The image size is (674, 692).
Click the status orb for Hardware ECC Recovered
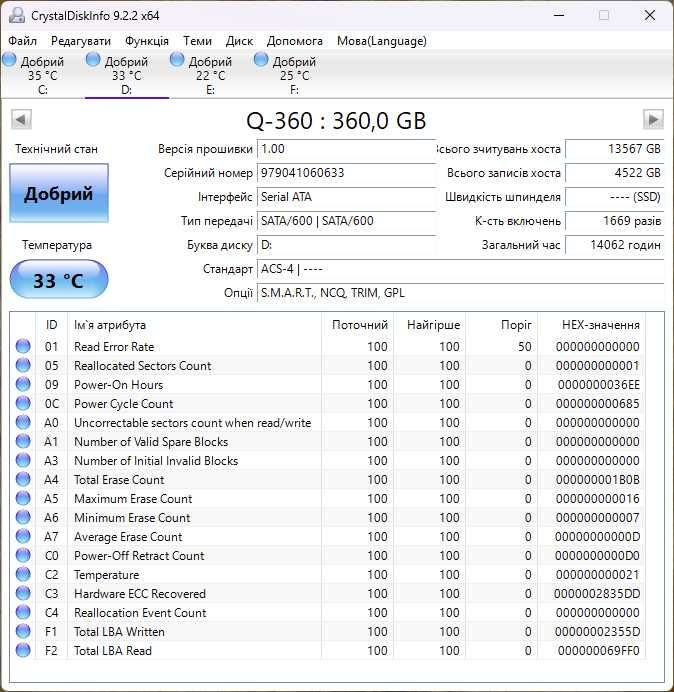23,593
